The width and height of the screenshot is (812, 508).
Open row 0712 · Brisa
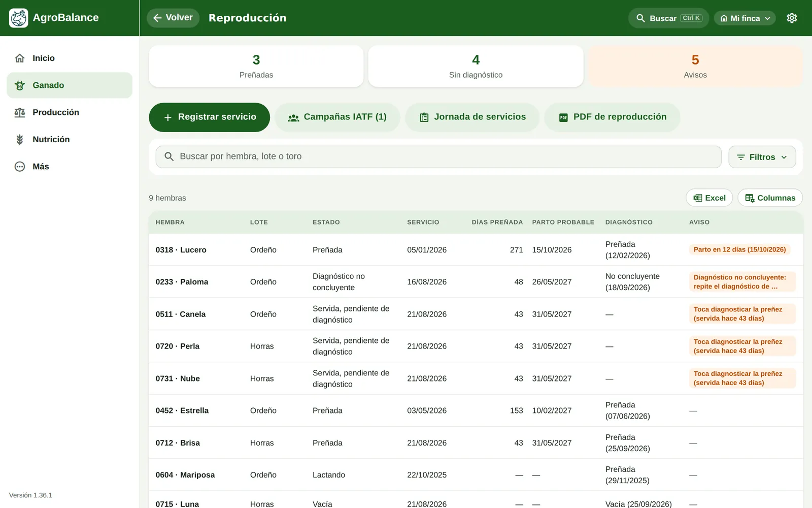tap(476, 443)
